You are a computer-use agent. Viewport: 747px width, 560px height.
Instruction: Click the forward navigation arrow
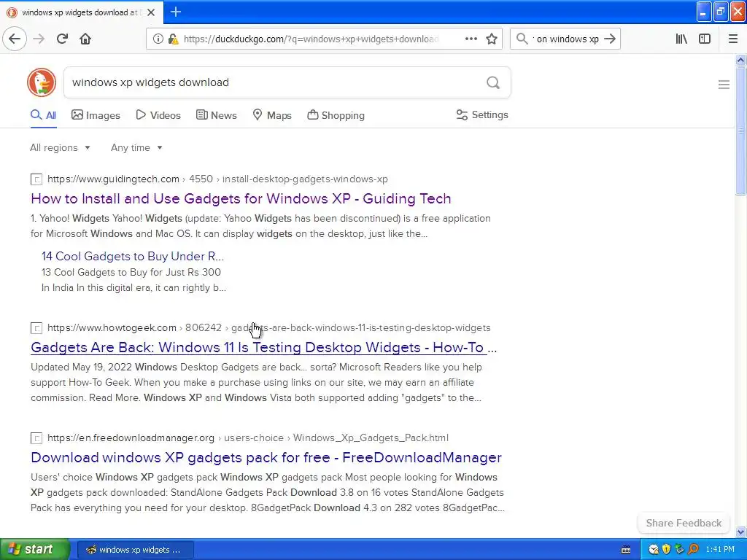coord(39,39)
